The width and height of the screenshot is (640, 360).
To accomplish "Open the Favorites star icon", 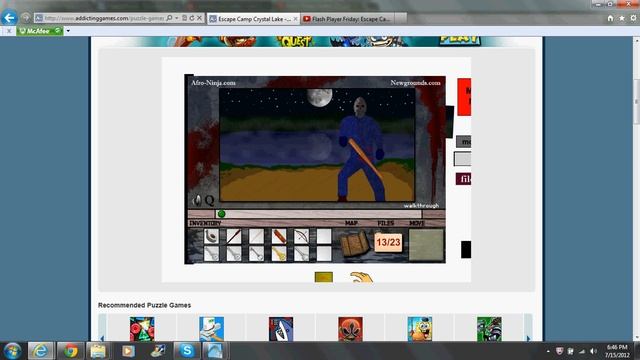I will (622, 18).
